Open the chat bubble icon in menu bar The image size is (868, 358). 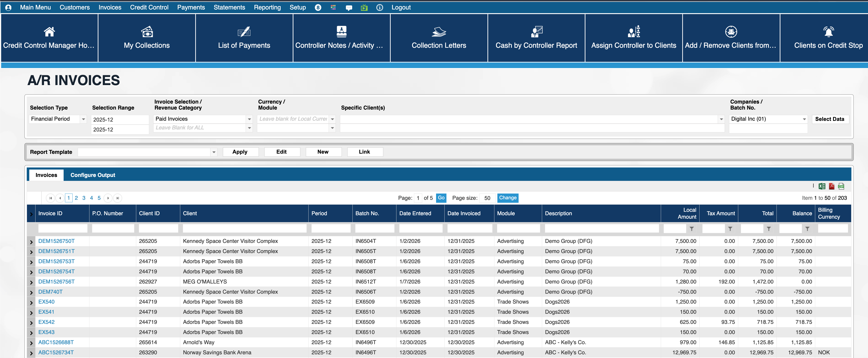(x=349, y=7)
